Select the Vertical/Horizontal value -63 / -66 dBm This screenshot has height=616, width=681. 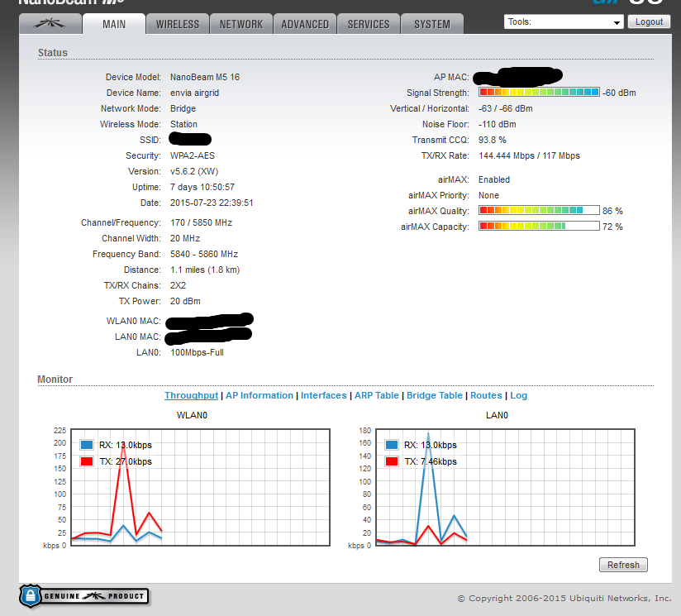pyautogui.click(x=506, y=108)
